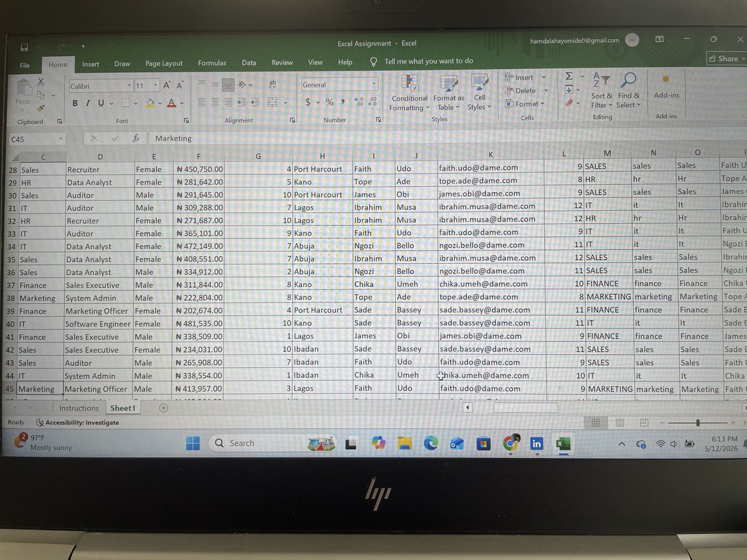Click the AutoSum sigma icon
The width and height of the screenshot is (747, 560).
click(x=569, y=76)
